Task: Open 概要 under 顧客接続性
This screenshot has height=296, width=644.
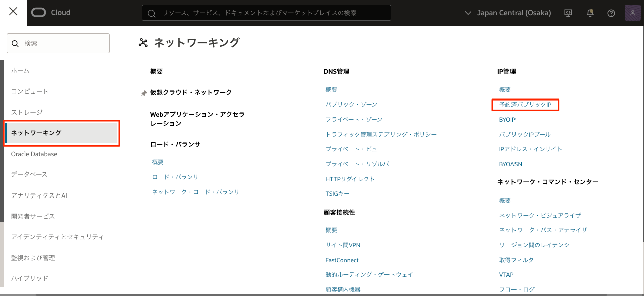Action: point(331,230)
